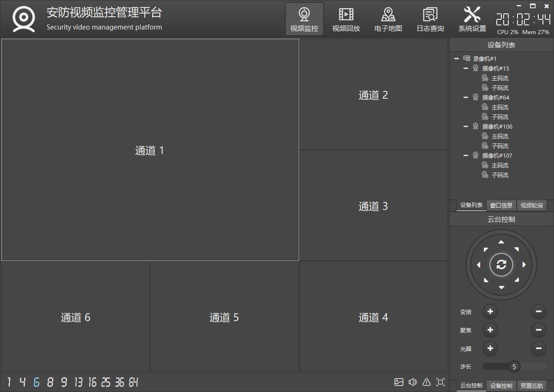Toggle the sound speaker icon
Viewport: 554px width, 392px height.
413,382
